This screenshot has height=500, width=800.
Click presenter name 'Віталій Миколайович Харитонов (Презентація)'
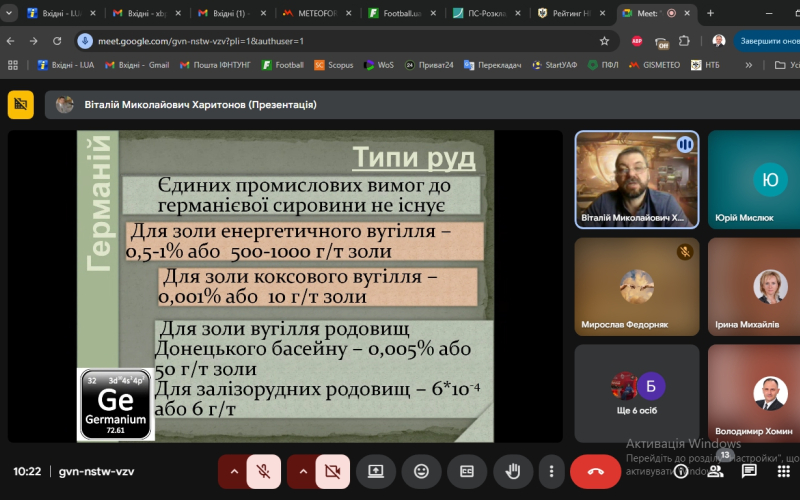point(201,105)
